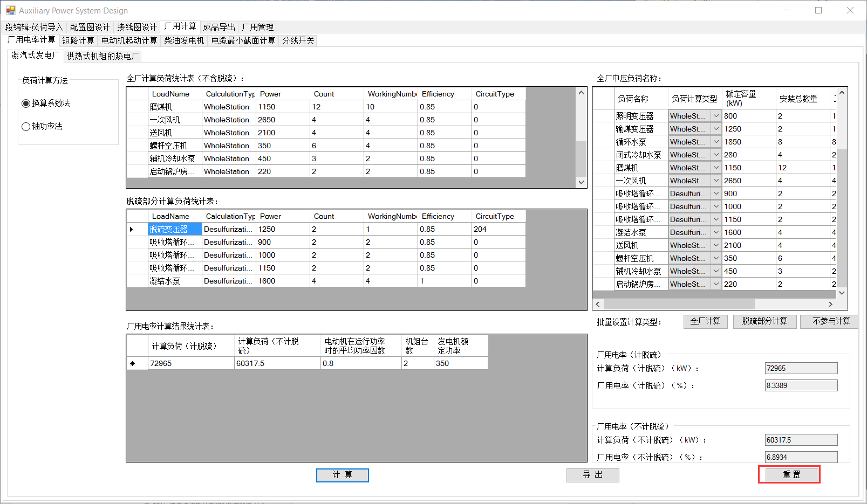Click the app icon in title bar
Viewport: 867px width, 504px height.
10,10
